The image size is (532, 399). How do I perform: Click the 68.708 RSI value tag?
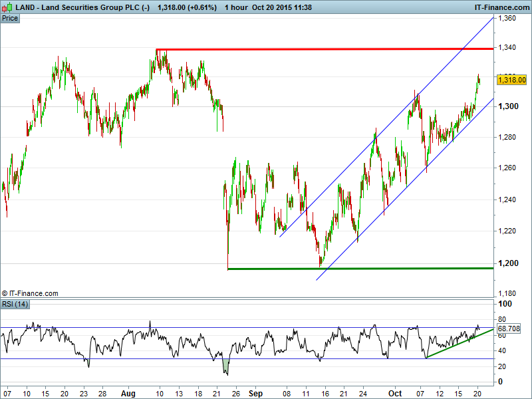pos(509,329)
